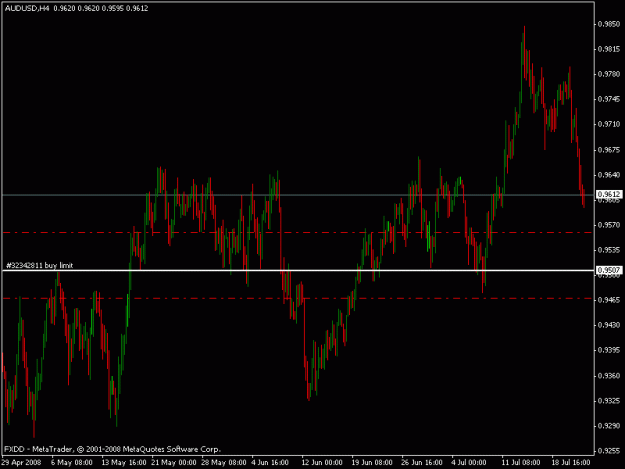Click the 0.9325 price axis label
This screenshot has width=625, height=469.
coord(609,401)
